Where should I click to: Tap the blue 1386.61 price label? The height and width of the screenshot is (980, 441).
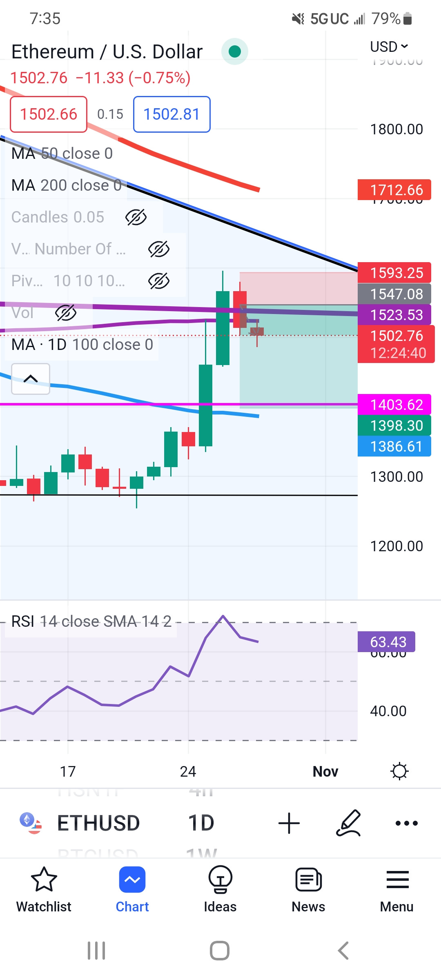(394, 446)
